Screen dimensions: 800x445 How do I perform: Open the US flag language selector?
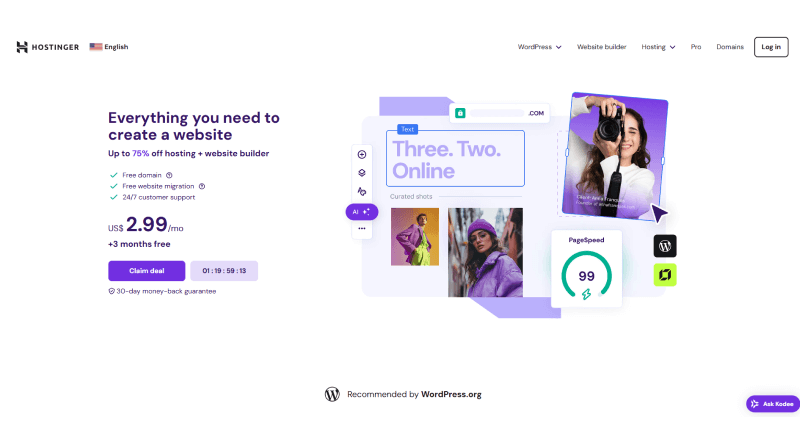(96, 46)
